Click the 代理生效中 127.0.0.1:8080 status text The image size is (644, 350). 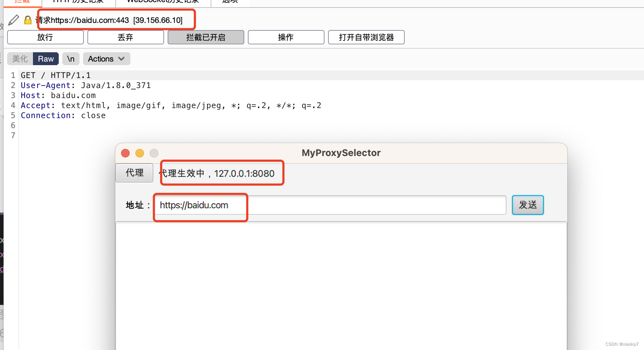(x=217, y=174)
